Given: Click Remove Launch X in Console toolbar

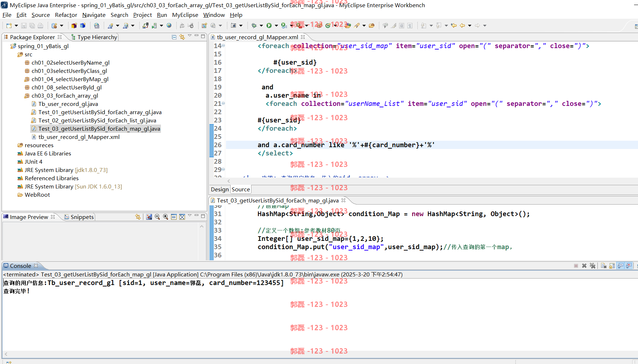Looking at the screenshot, I should coord(584,266).
